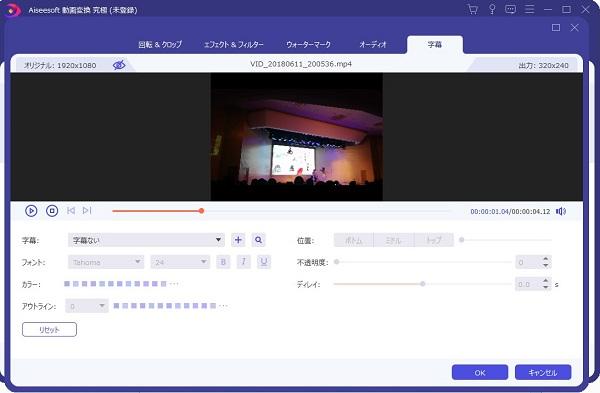Image resolution: width=600 pixels, height=393 pixels.
Task: Open more outline colors ellipsis
Action: pos(223,306)
